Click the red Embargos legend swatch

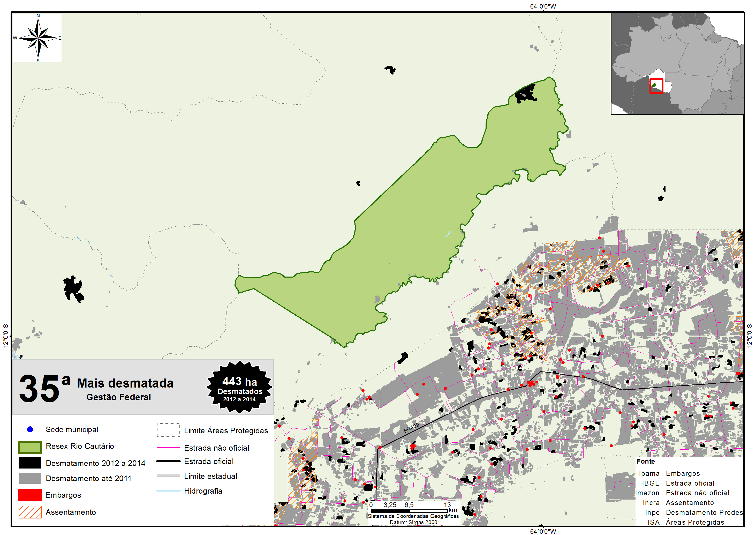[30, 495]
